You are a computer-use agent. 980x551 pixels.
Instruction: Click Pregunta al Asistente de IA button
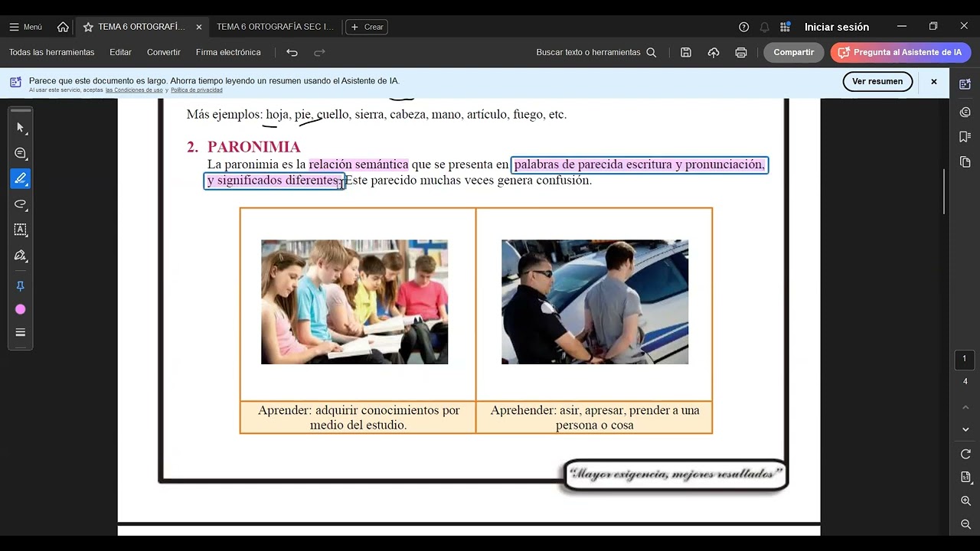click(900, 52)
